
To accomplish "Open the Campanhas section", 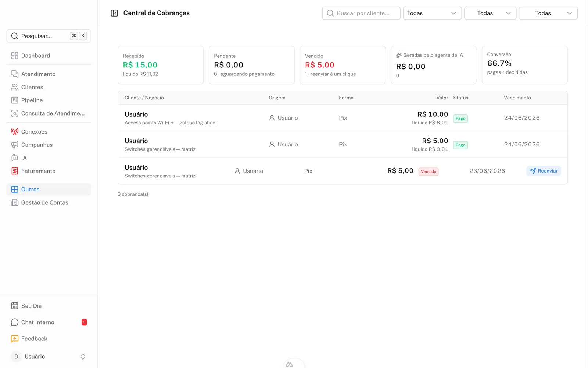I will click(49, 145).
